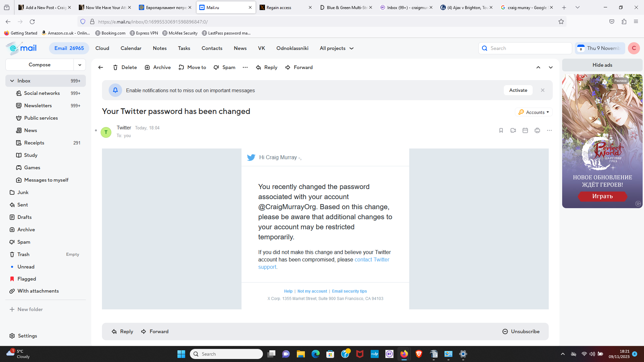Screen dimensions: 644x362
Task: Open more actions with the ellipsis
Action: tap(245, 67)
